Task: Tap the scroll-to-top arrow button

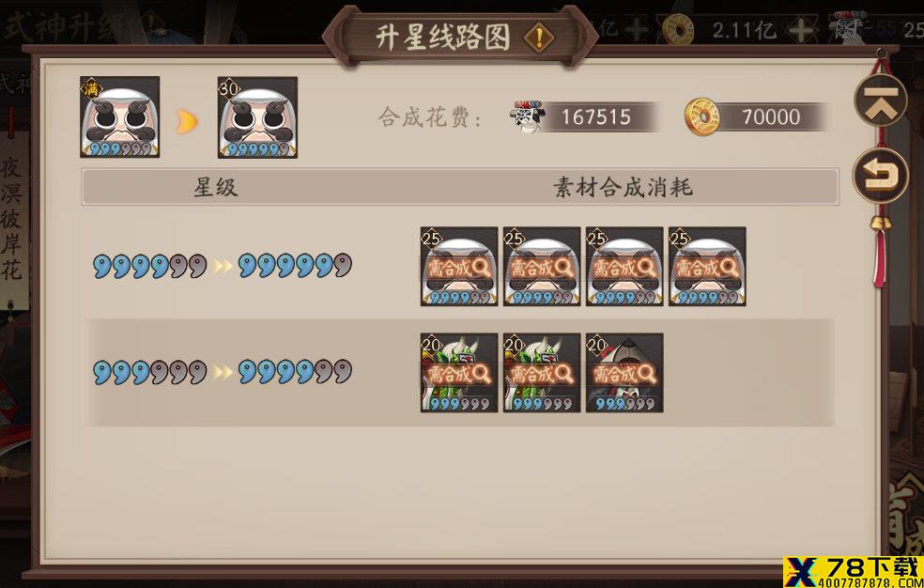Action: [x=882, y=101]
